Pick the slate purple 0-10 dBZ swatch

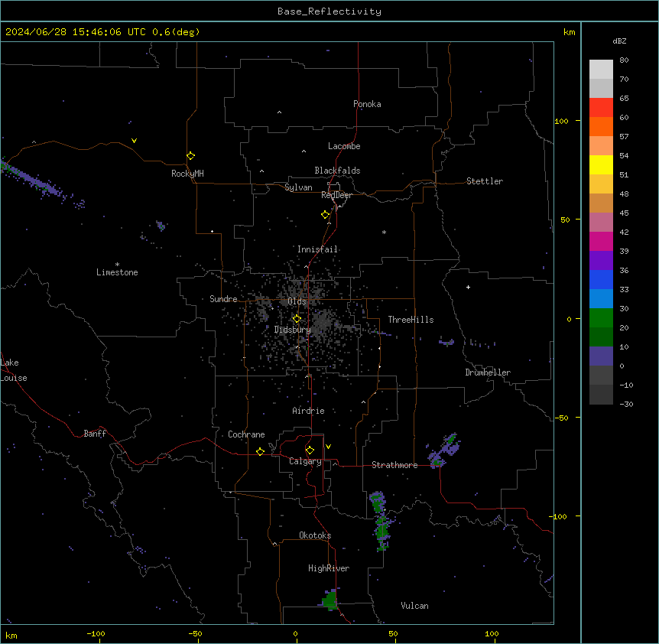tap(601, 356)
